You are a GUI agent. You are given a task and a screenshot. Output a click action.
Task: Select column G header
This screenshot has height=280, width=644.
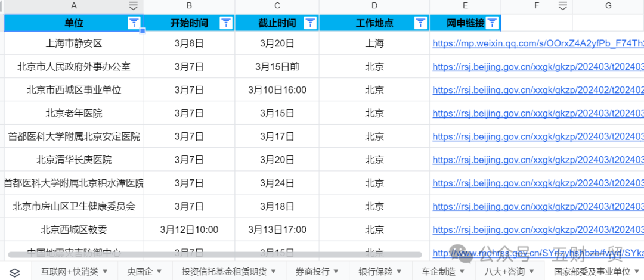click(x=608, y=6)
